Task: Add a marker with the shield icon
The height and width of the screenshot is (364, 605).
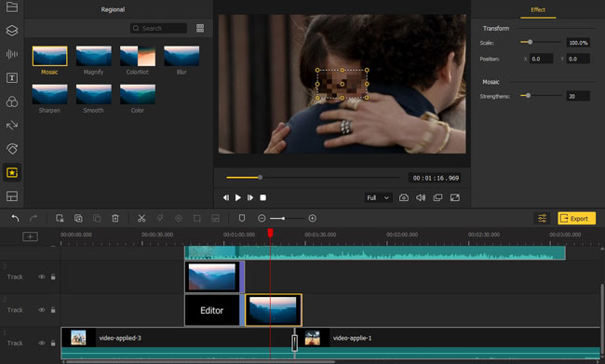Action: 242,218
